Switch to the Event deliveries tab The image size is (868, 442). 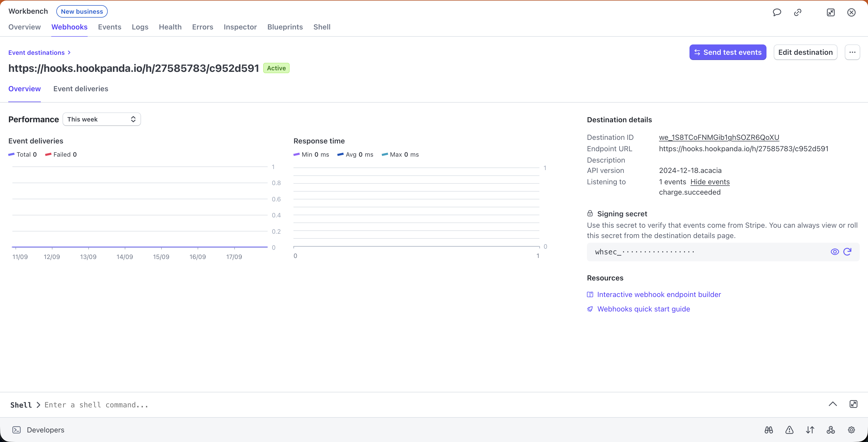pos(81,89)
